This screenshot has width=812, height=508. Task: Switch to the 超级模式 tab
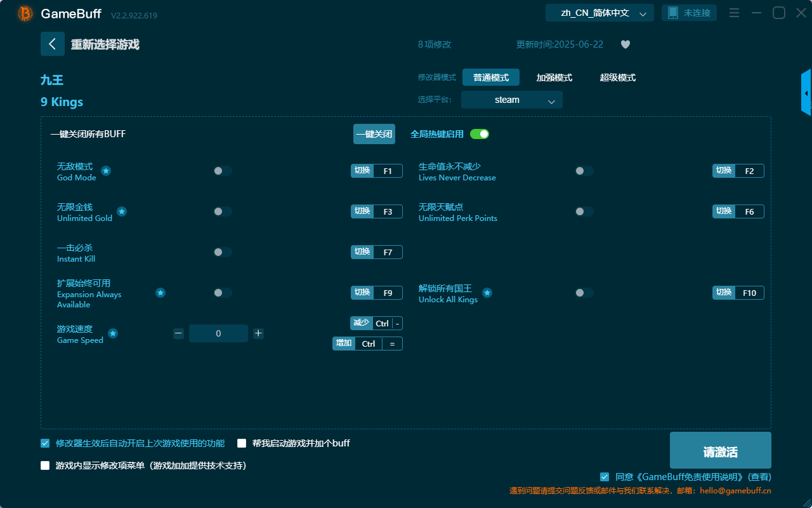pyautogui.click(x=617, y=77)
